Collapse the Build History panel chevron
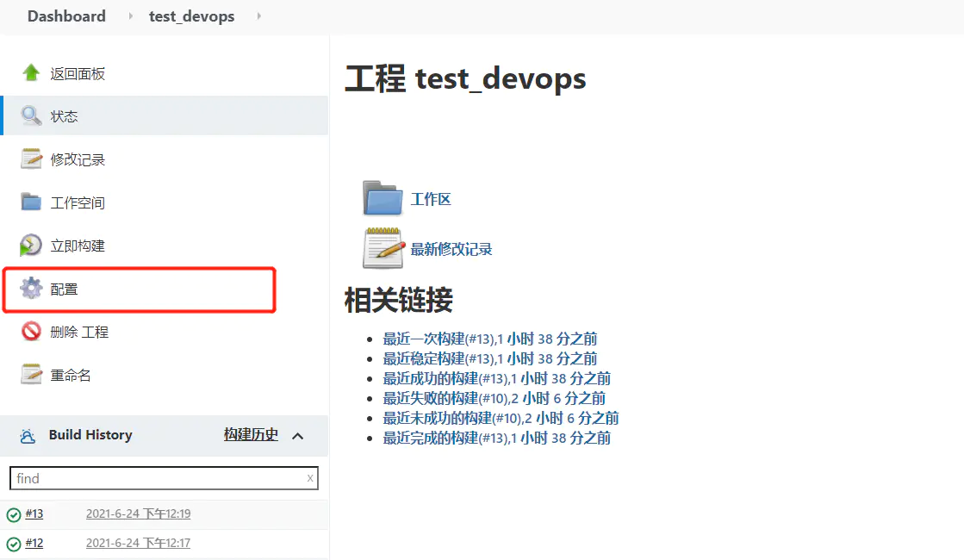Screen dimensions: 964x560 click(x=298, y=436)
